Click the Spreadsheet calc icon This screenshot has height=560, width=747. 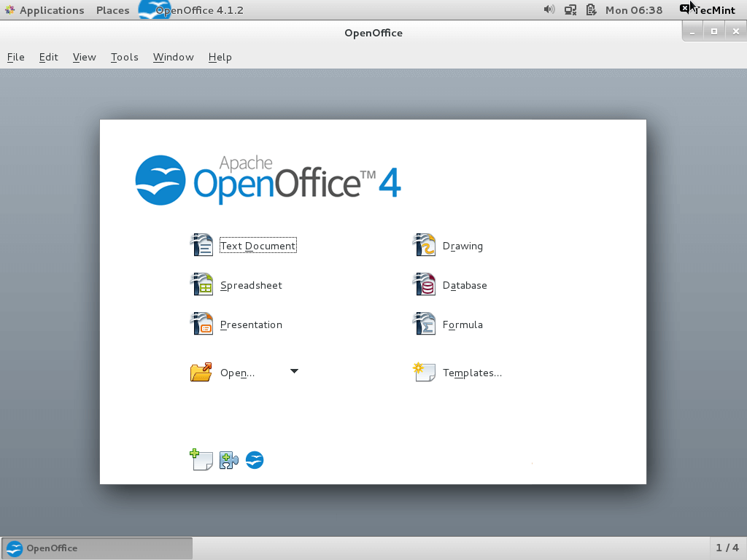pyautogui.click(x=201, y=284)
